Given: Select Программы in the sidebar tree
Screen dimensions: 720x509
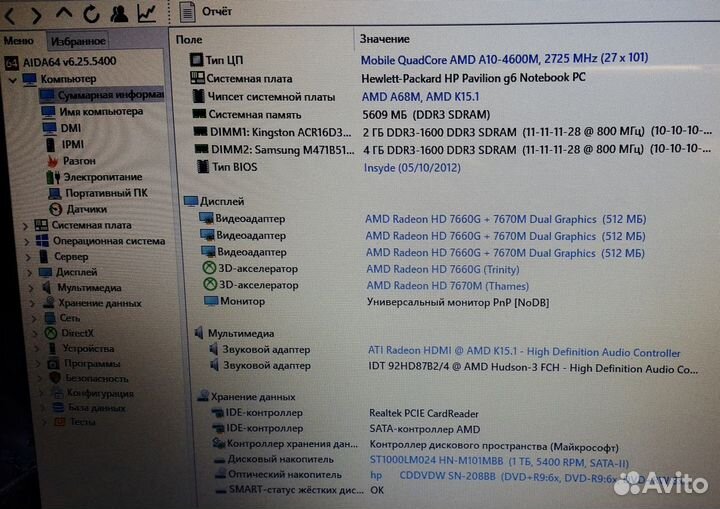Looking at the screenshot, I should coord(84,364).
